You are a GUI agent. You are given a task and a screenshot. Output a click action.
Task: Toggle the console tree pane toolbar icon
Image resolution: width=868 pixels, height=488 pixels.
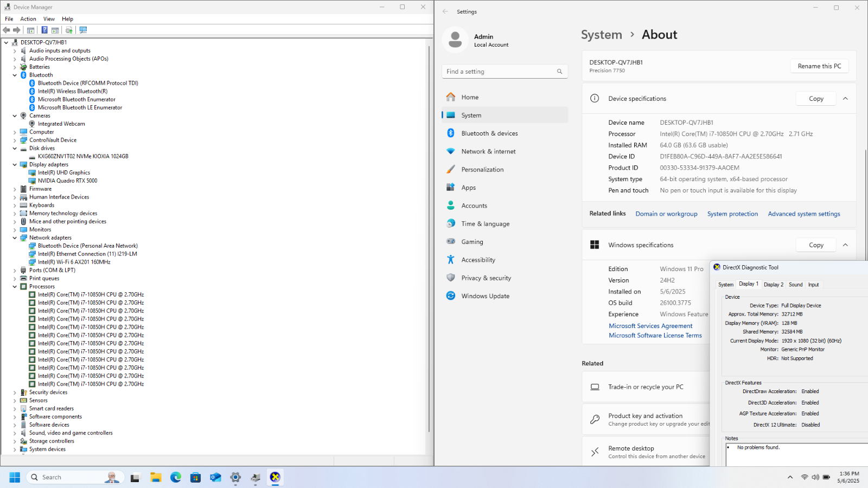pos(31,30)
